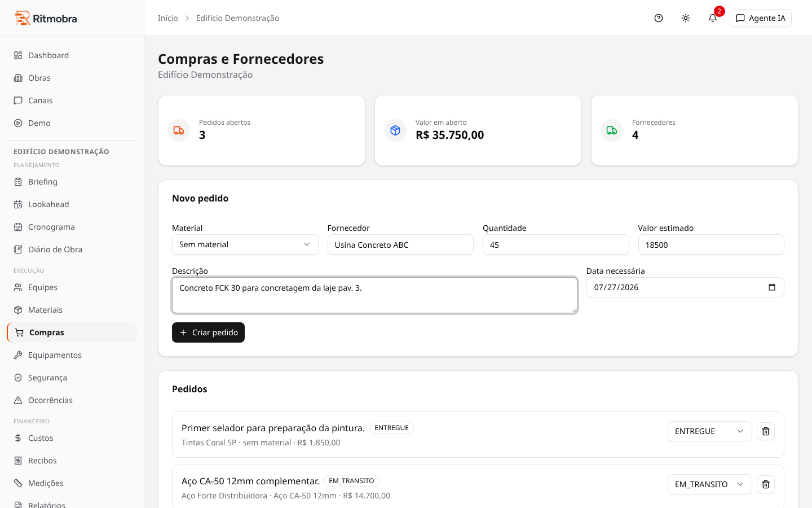Open Obras in the sidebar
This screenshot has height=508, width=812.
72,78
